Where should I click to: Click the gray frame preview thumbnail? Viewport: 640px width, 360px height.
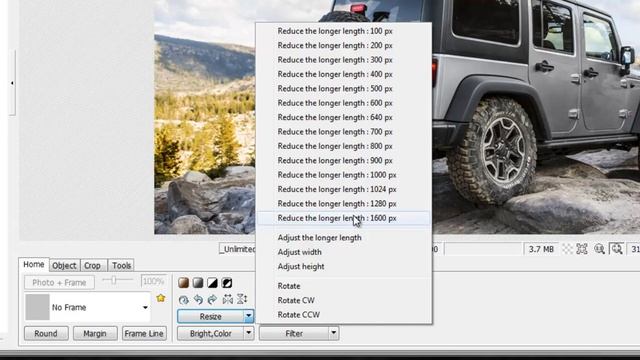pos(38,307)
